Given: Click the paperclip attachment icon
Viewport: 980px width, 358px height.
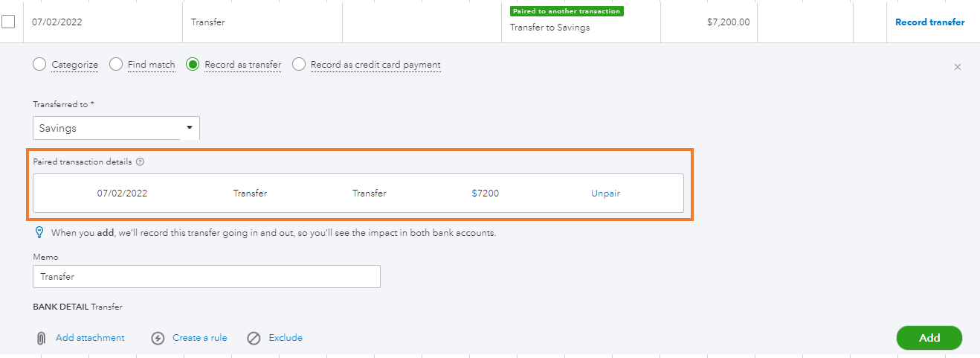Looking at the screenshot, I should point(41,339).
